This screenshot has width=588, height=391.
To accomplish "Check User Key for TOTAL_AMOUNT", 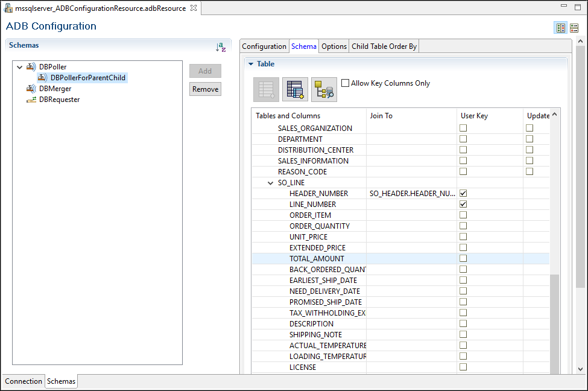I will tap(463, 259).
